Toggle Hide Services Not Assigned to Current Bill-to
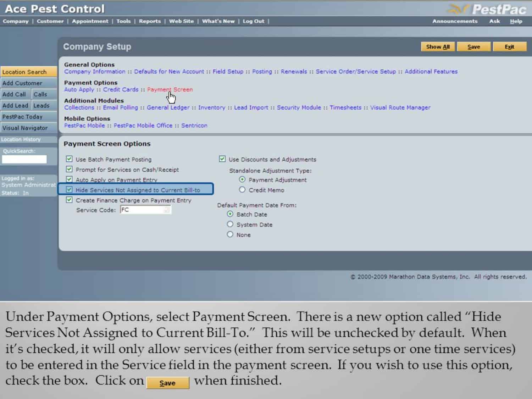 pyautogui.click(x=69, y=189)
